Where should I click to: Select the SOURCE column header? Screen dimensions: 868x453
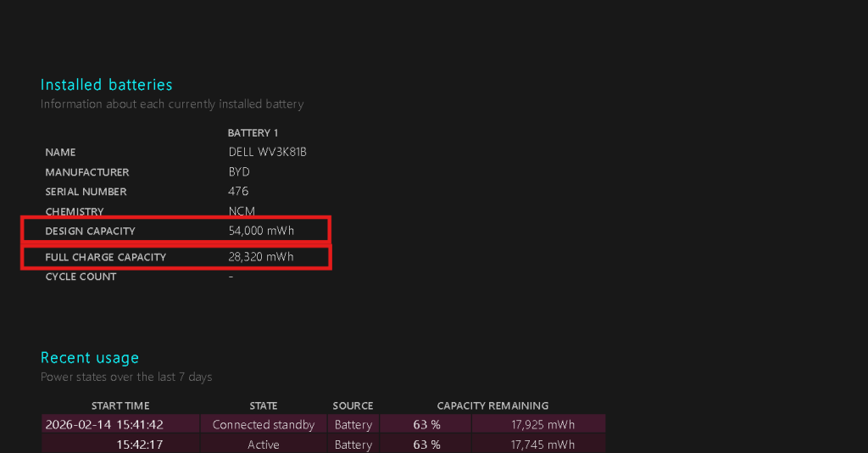click(353, 406)
